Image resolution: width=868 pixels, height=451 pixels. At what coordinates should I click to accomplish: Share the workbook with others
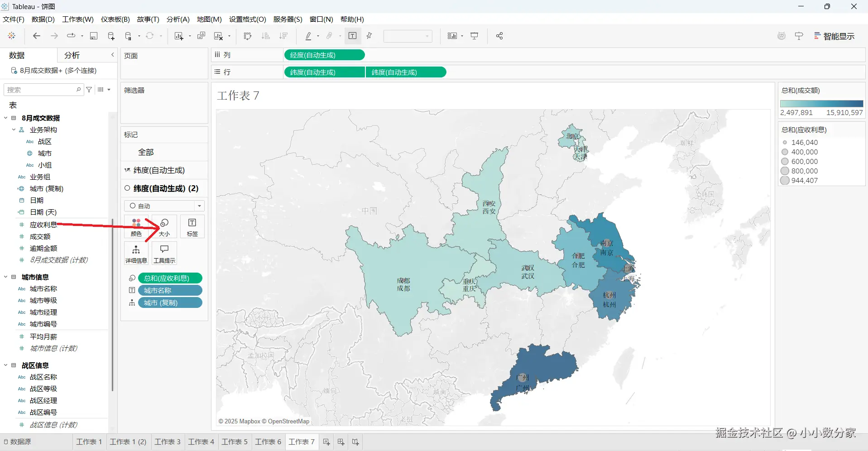click(499, 36)
